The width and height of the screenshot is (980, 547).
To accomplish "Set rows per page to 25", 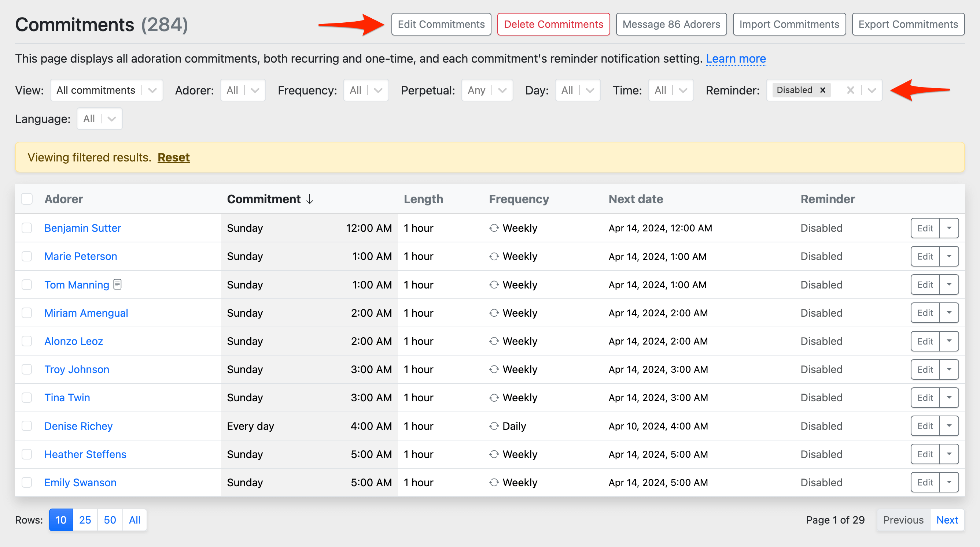I will click(85, 520).
